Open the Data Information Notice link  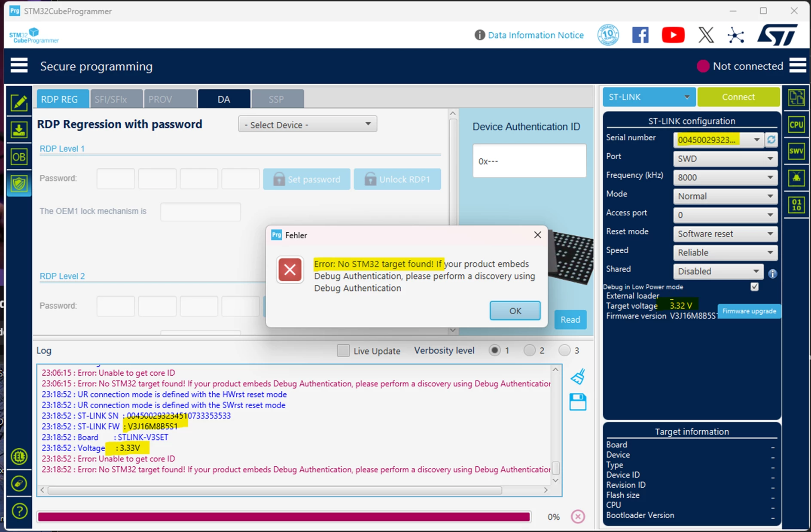click(x=536, y=35)
